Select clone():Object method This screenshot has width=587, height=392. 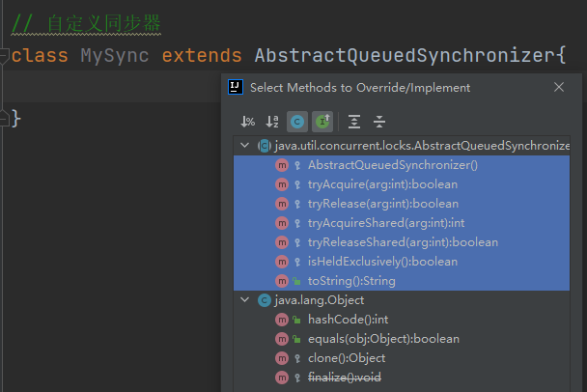[402, 358]
